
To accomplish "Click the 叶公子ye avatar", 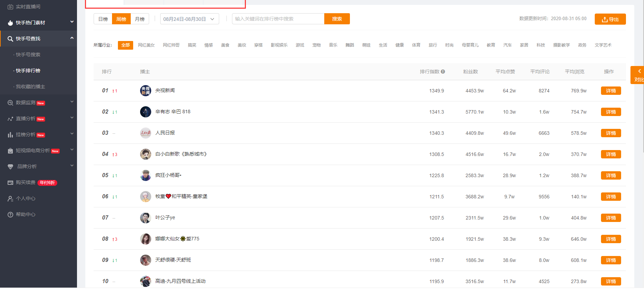I will click(146, 218).
